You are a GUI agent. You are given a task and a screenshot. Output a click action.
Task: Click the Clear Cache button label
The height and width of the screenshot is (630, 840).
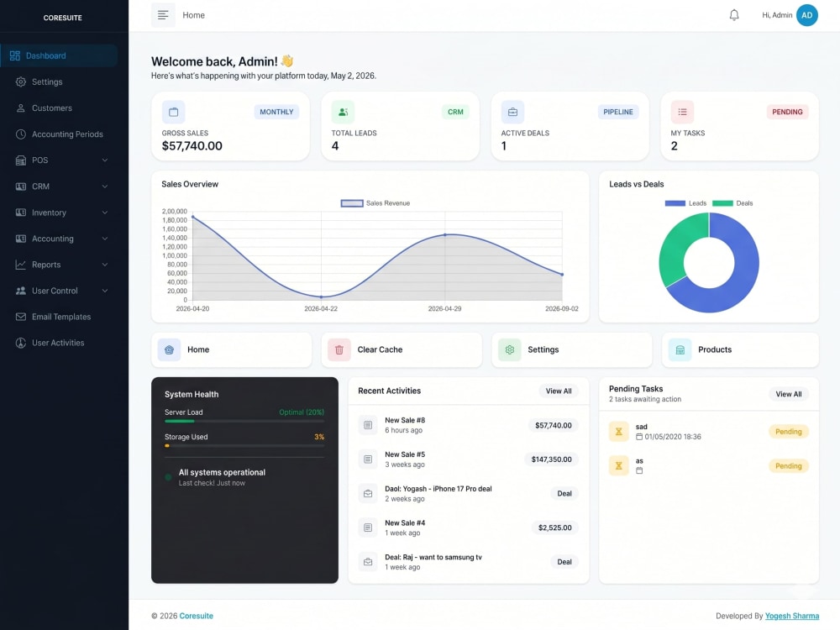380,349
